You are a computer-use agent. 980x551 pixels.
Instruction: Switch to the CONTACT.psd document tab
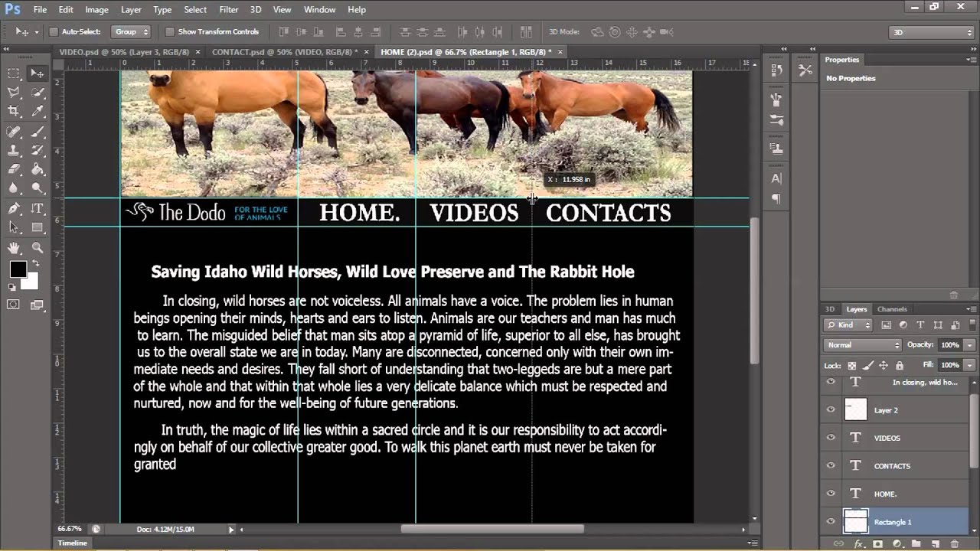click(x=285, y=51)
